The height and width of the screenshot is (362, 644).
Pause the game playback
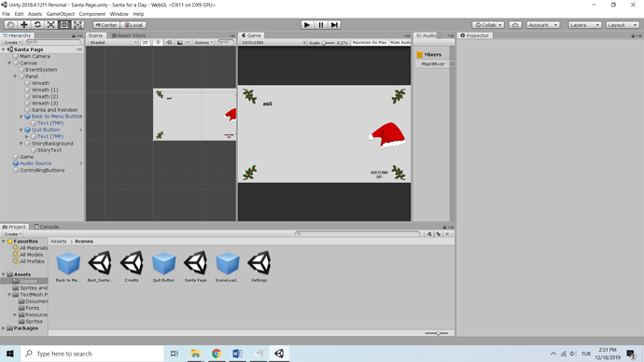[x=321, y=25]
